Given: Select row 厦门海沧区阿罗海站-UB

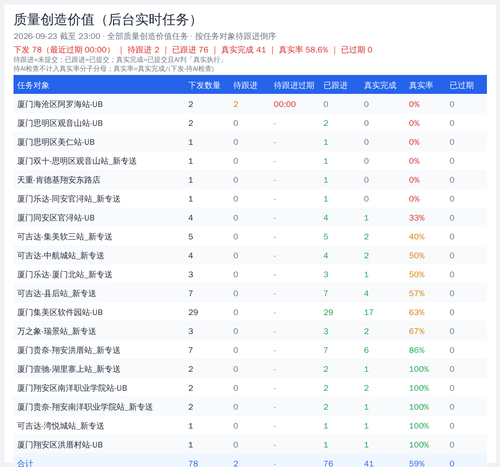Looking at the screenshot, I should point(250,104).
